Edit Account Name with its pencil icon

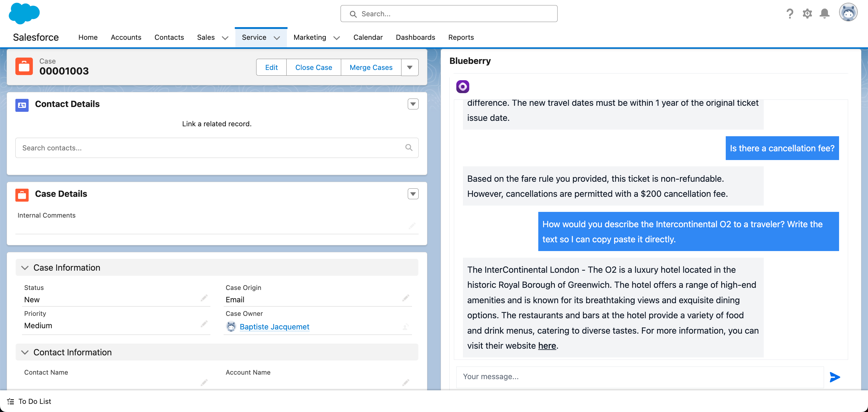405,383
